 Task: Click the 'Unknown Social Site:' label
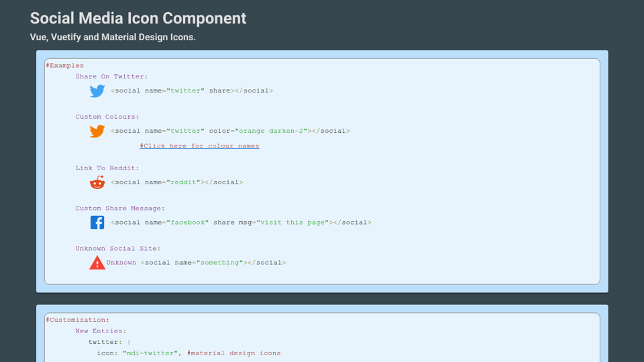tap(118, 248)
